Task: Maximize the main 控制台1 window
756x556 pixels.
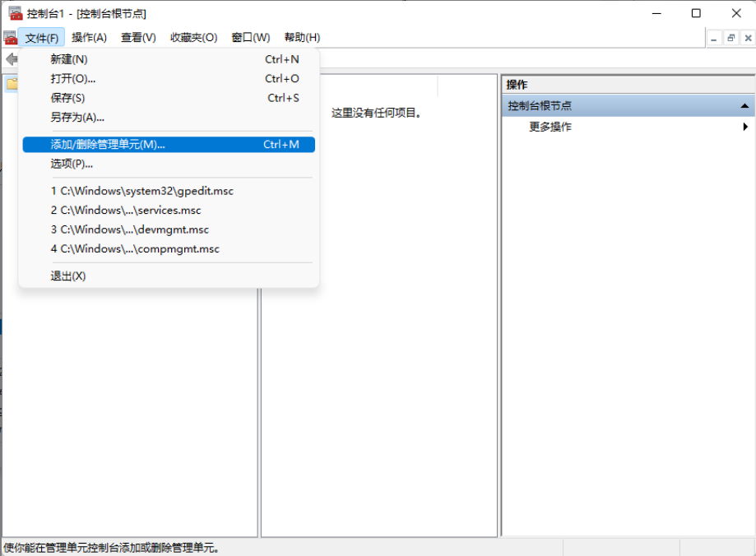Action: coord(696,13)
